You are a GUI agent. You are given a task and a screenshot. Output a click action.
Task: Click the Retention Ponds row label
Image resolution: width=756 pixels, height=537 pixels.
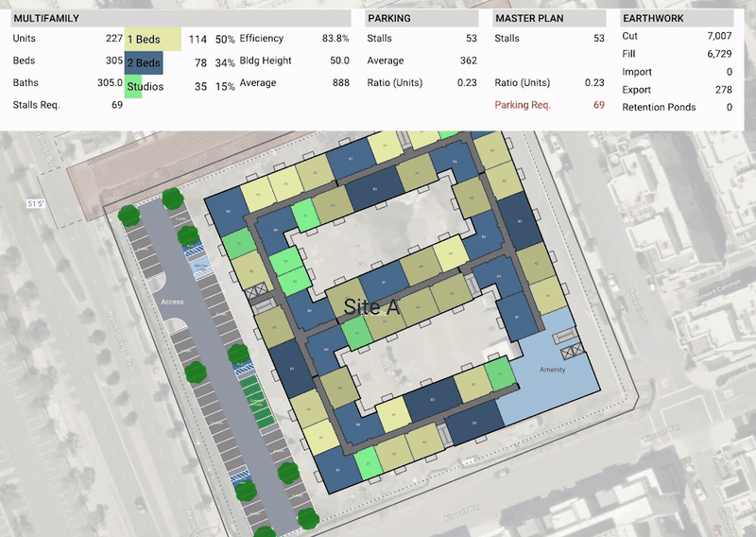click(659, 107)
